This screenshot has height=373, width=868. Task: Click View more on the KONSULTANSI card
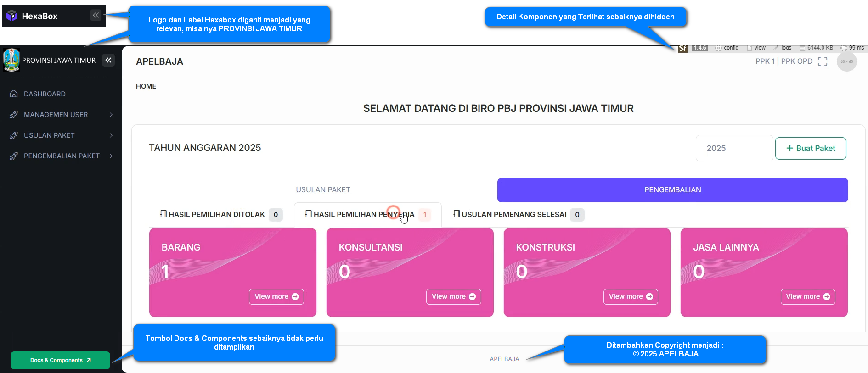click(x=454, y=296)
